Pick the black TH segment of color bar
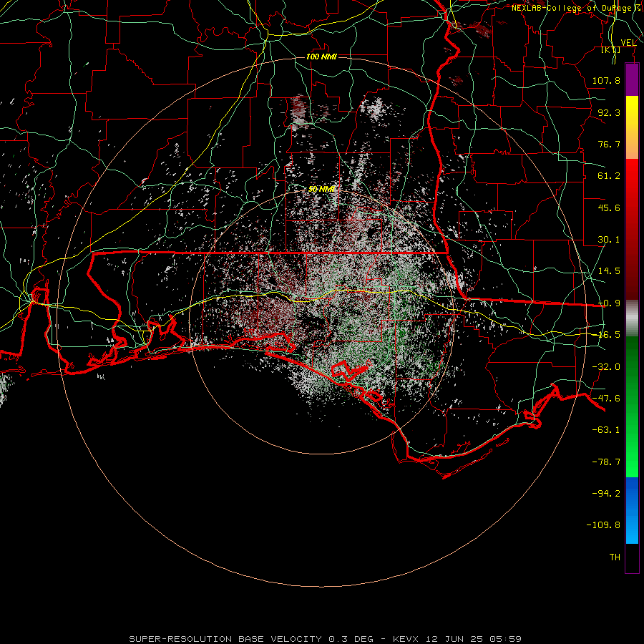 632,557
